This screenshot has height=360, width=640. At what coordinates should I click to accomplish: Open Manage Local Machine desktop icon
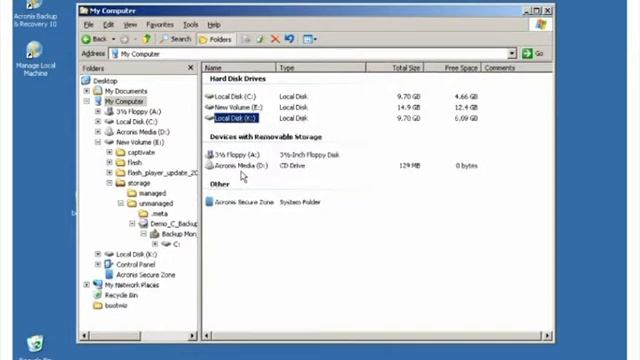[x=35, y=59]
